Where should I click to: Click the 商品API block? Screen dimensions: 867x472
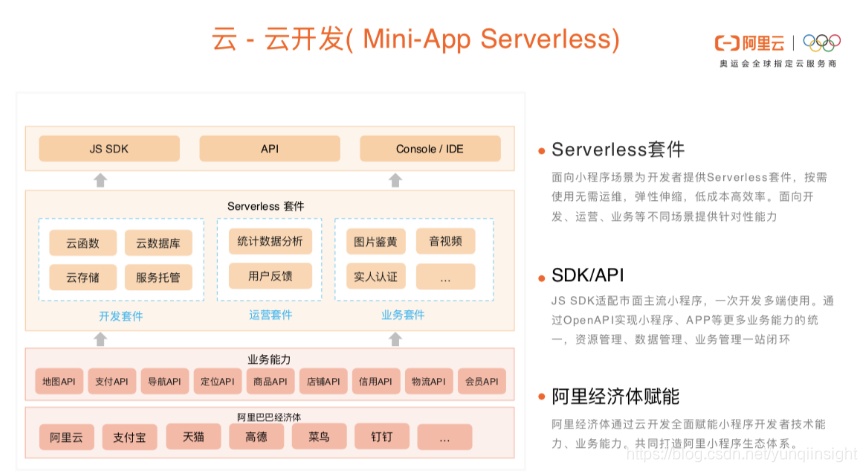[270, 381]
